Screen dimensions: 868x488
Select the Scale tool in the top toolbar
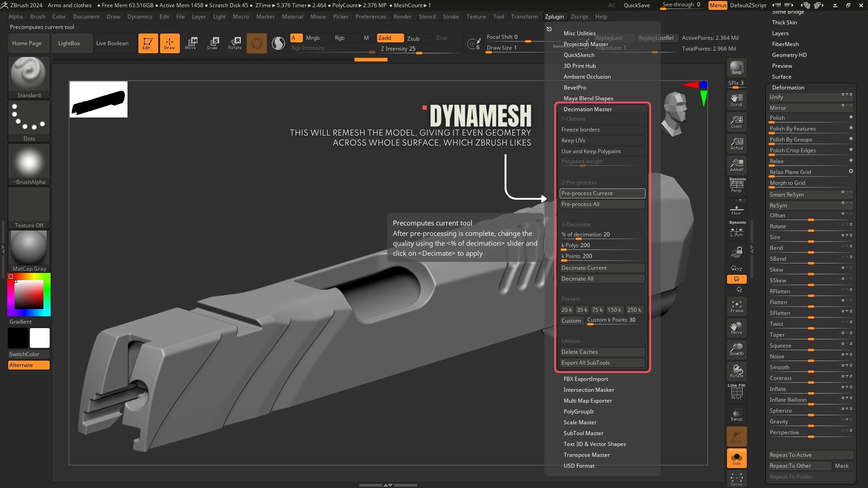coord(212,43)
